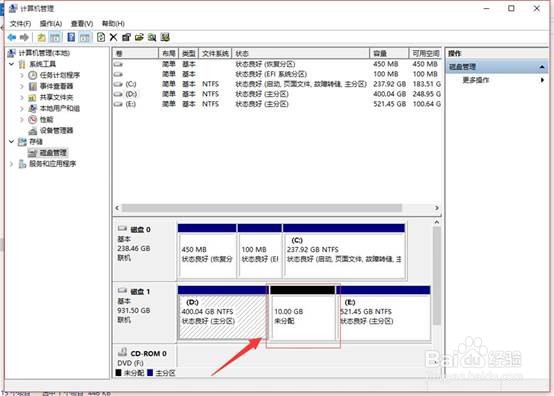The width and height of the screenshot is (554, 396).
Task: Click the 450 MB partition block on Disk 0
Action: coord(207,250)
